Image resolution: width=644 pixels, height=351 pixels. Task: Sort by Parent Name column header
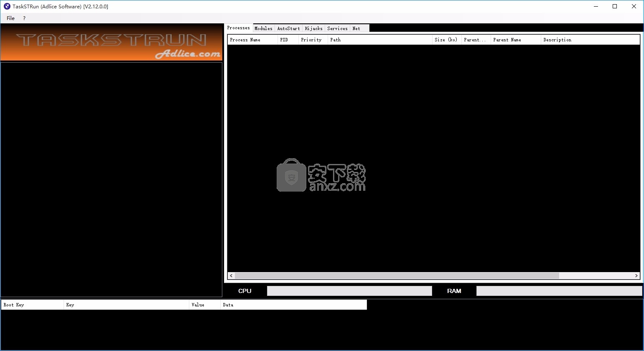pyautogui.click(x=516, y=40)
